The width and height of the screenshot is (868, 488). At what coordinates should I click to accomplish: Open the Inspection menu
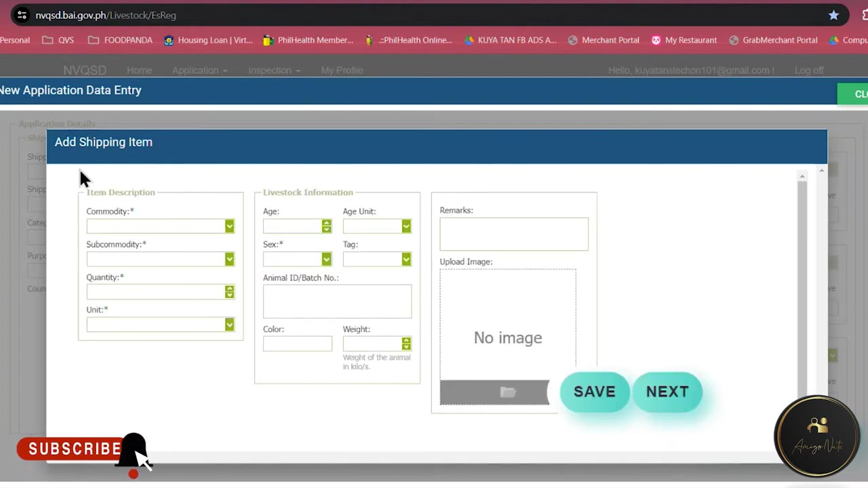274,70
